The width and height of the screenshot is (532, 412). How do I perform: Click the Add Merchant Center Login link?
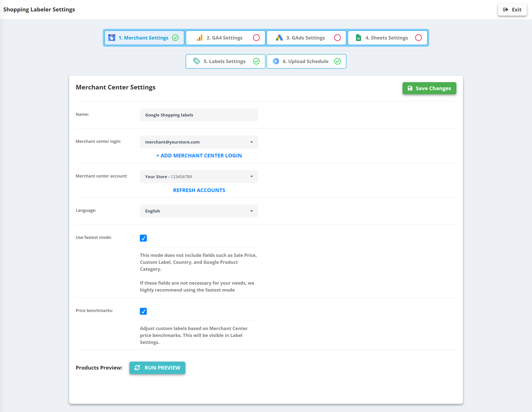click(199, 155)
